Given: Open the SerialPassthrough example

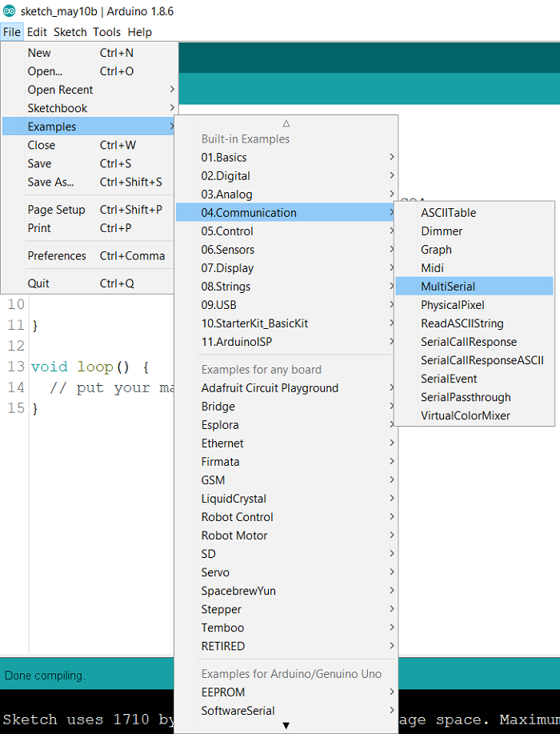Looking at the screenshot, I should [466, 397].
